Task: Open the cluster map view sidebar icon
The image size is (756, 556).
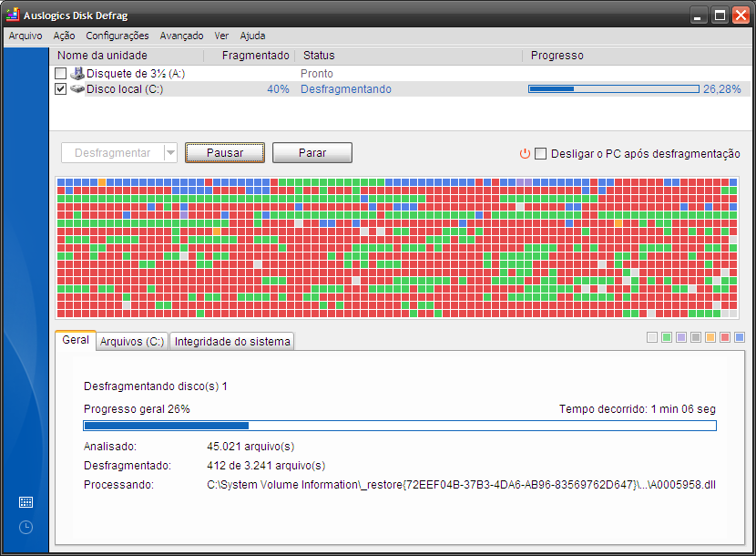Action: (x=26, y=502)
